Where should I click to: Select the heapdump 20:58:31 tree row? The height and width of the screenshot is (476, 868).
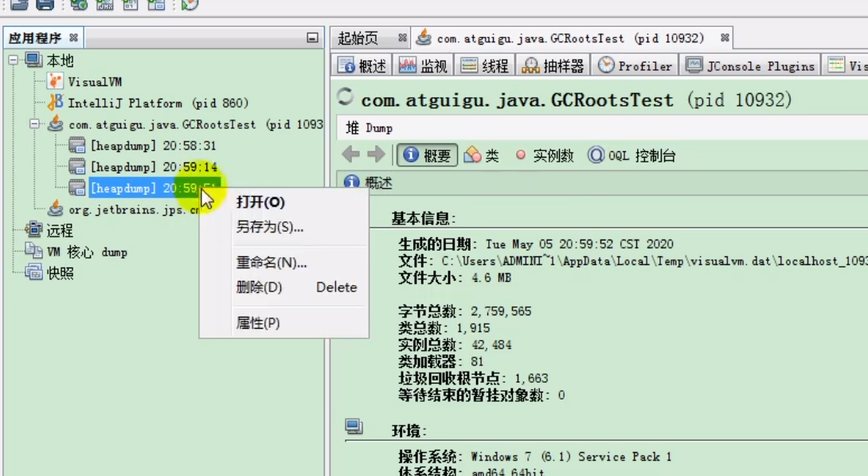(154, 146)
